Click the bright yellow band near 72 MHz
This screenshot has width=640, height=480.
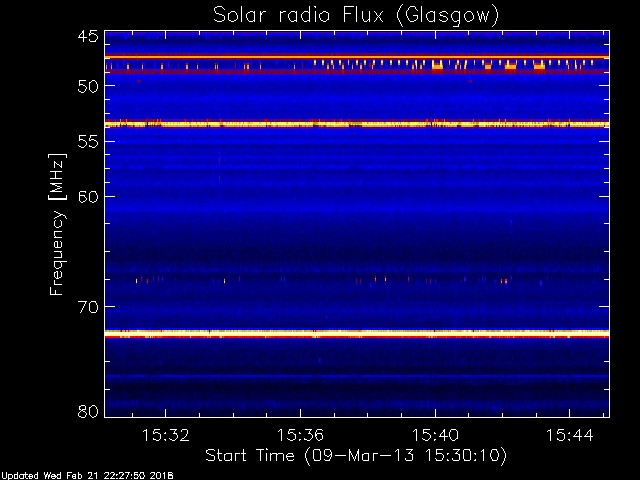click(357, 334)
